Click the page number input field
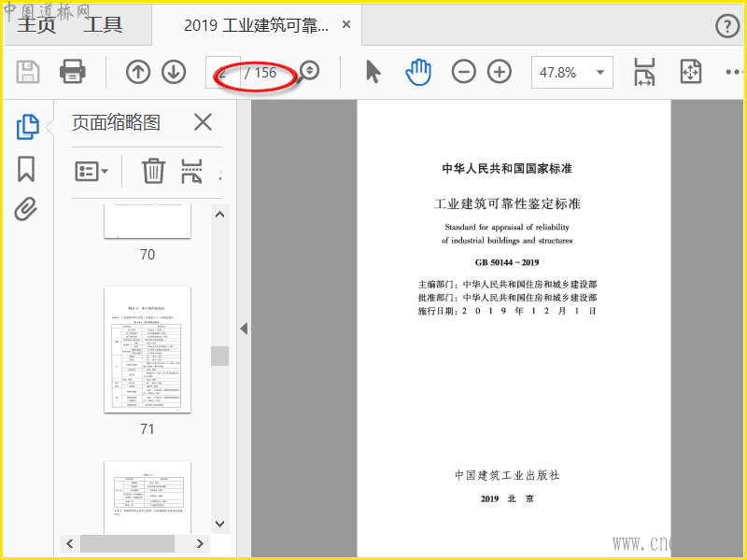747x560 pixels. click(222, 73)
